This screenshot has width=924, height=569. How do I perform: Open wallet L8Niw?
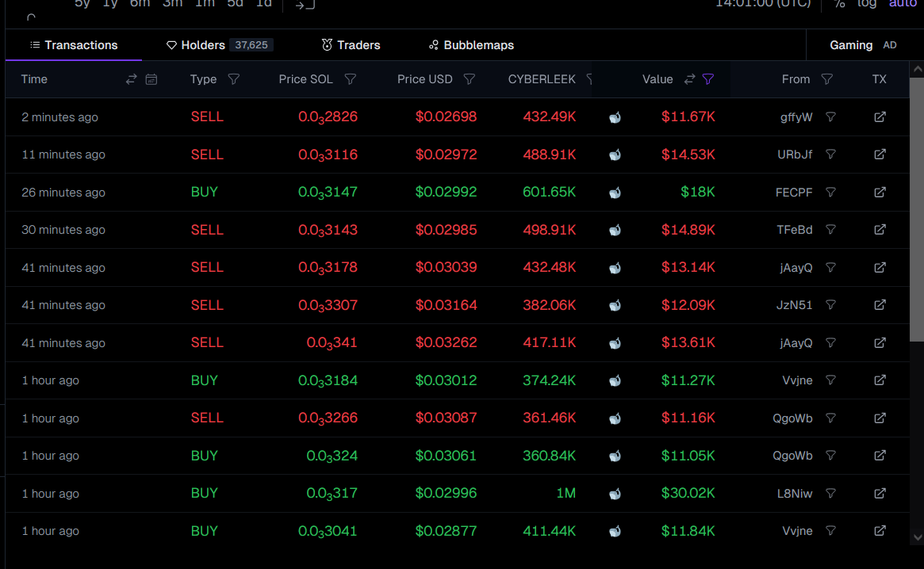pos(795,494)
